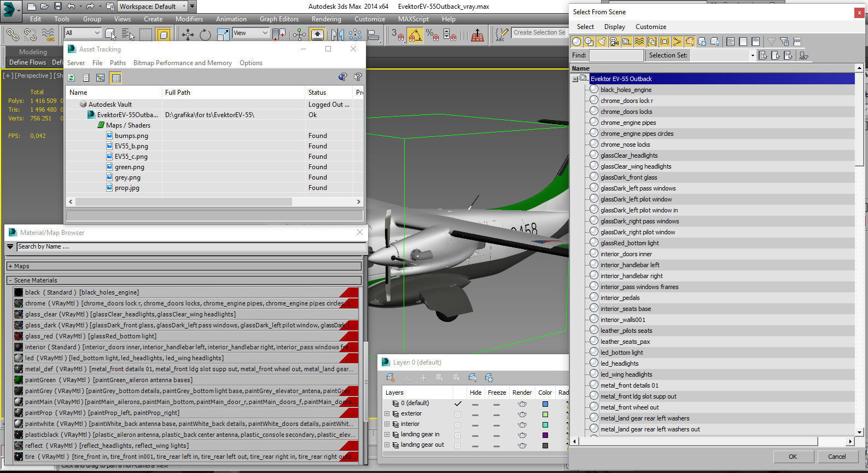Collapse the Scene Materials group
This screenshot has width=868, height=473.
tap(10, 280)
